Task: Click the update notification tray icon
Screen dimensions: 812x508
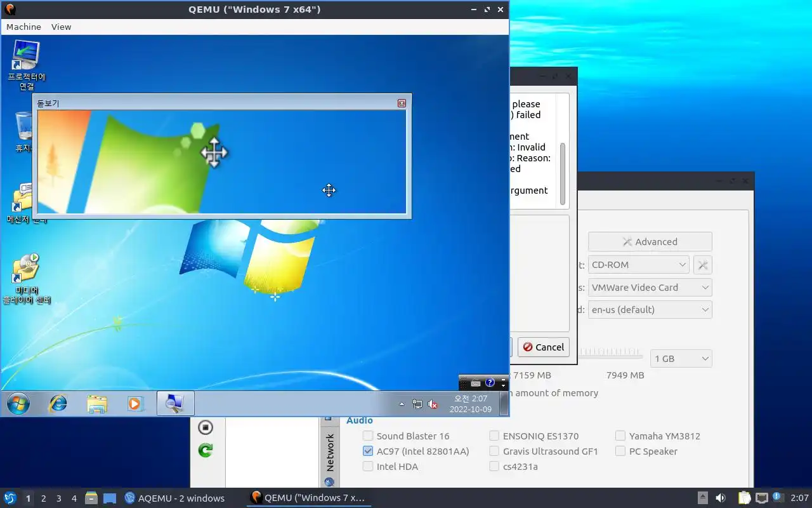Action: [x=778, y=497]
